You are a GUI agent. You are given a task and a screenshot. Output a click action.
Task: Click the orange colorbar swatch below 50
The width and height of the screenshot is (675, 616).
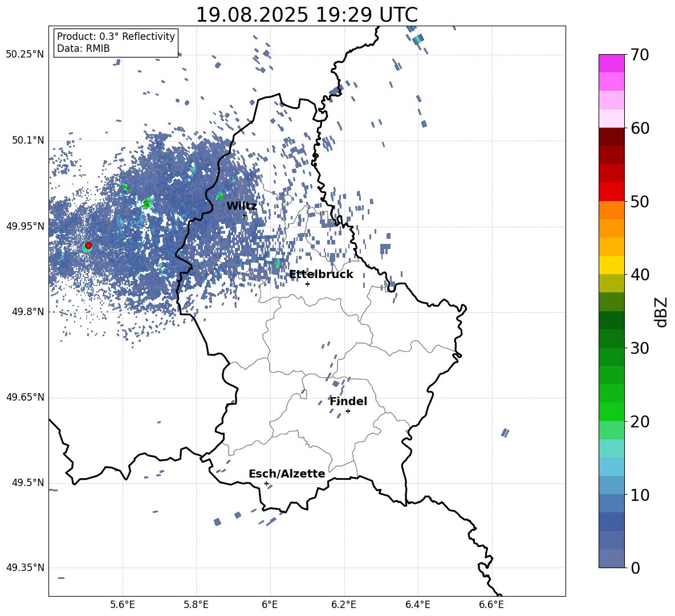point(611,210)
